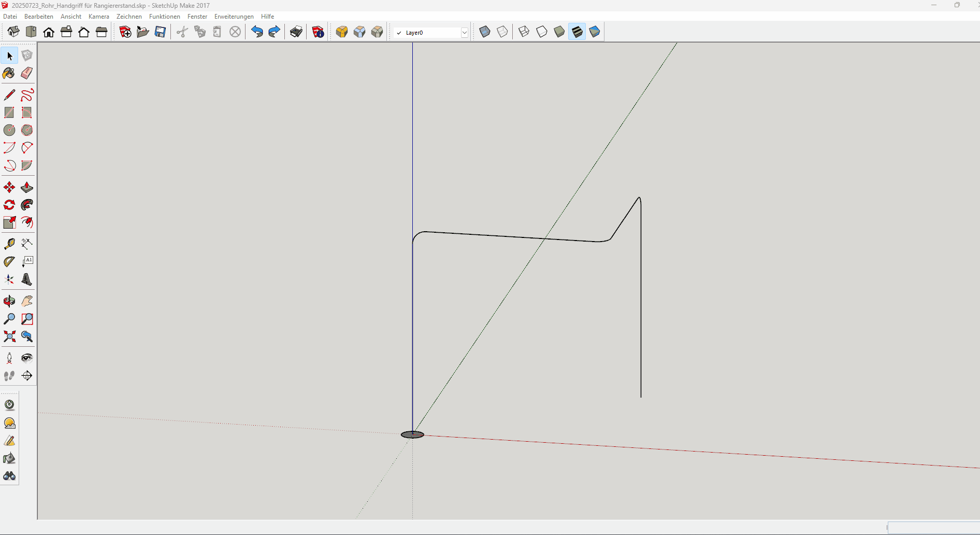
Task: Click the measurements input box
Action: [933, 528]
